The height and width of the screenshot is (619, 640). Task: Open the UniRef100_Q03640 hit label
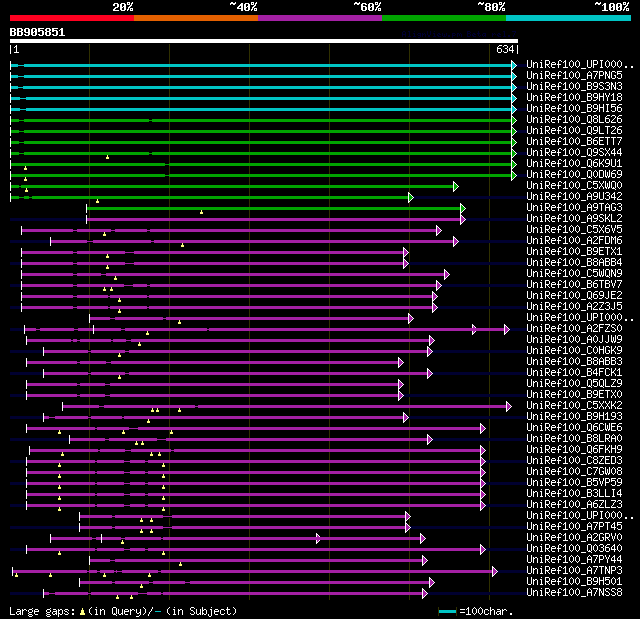[574, 549]
